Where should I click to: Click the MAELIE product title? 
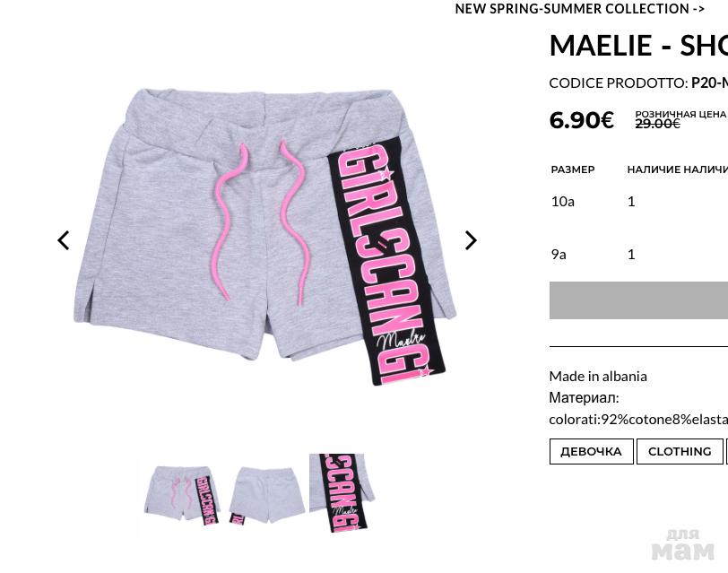click(x=638, y=46)
